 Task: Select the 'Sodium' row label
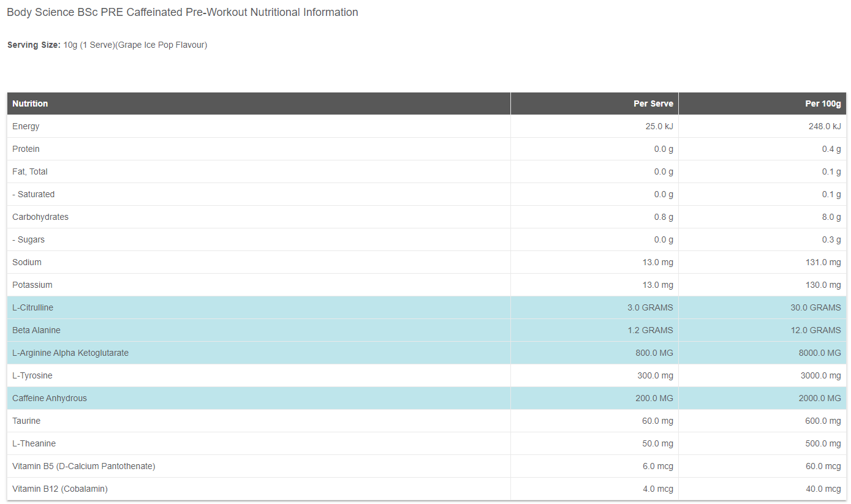pos(27,262)
